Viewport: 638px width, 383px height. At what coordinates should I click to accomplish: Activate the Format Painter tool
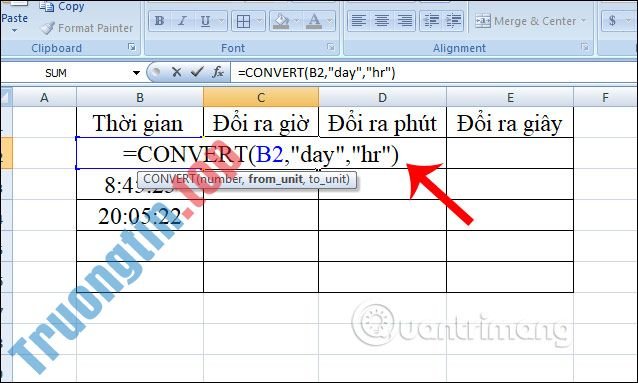[x=87, y=28]
